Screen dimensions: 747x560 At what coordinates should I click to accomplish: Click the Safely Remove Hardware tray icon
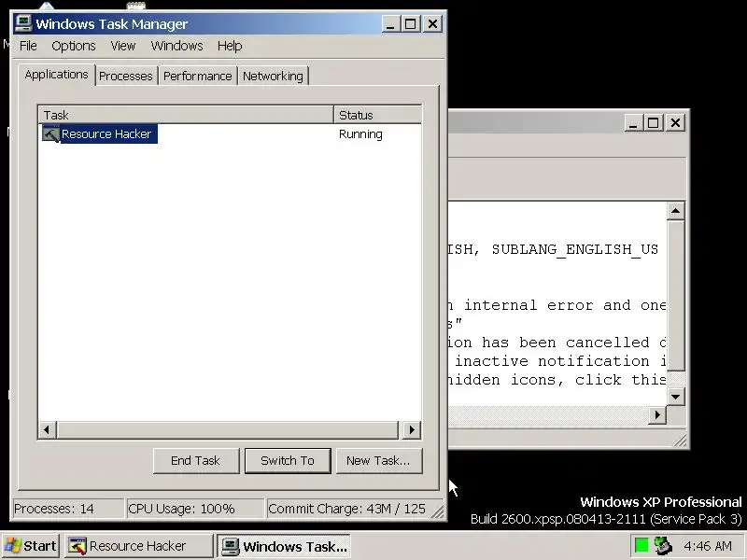662,545
